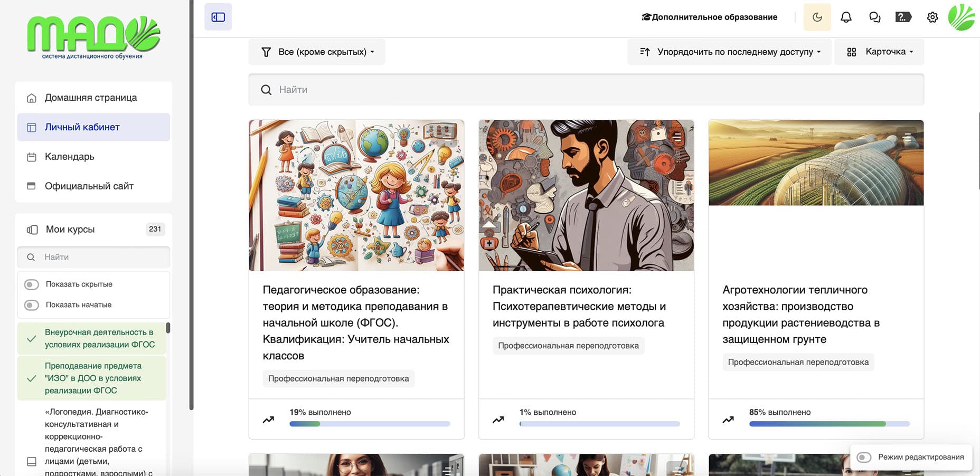980x476 pixels.
Task: Click the Профессиональная переподготовка tag on the Педагогическое образование card
Action: pyautogui.click(x=338, y=378)
